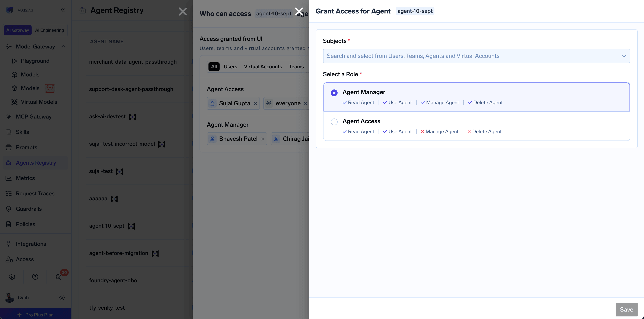This screenshot has height=319, width=644.
Task: Switch to the Users filter tab
Action: [230, 67]
